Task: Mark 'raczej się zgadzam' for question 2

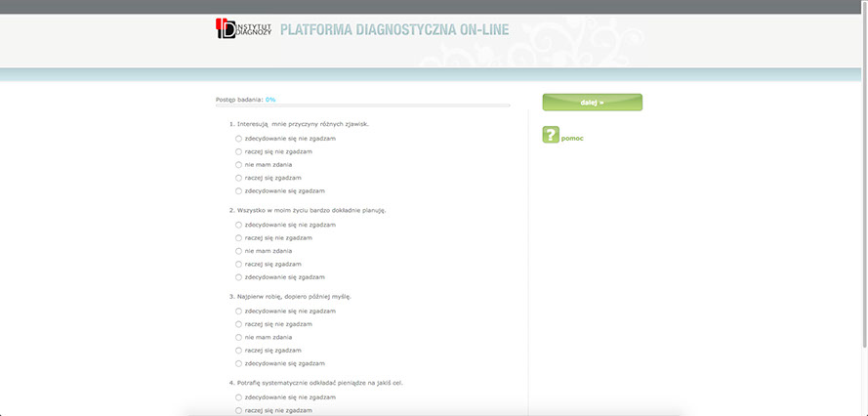Action: tap(238, 264)
